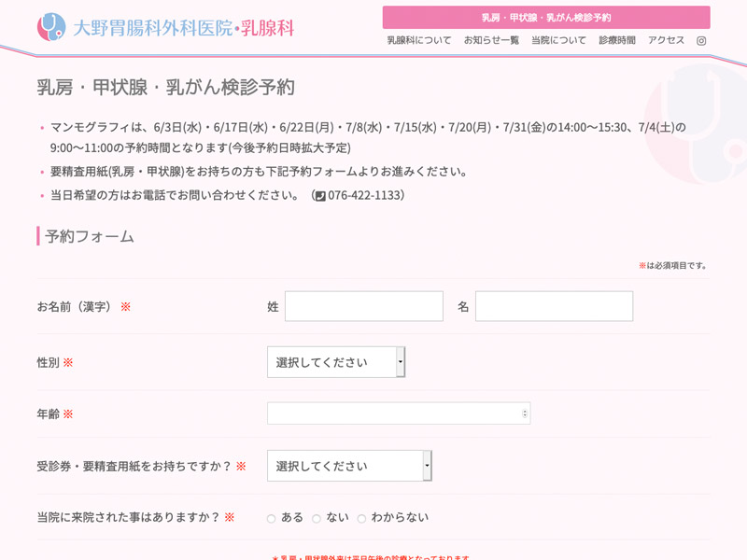747x560 pixels.
Task: Click the pink 乳房・甲状腺・乳がん検診予約 button
Action: click(546, 18)
